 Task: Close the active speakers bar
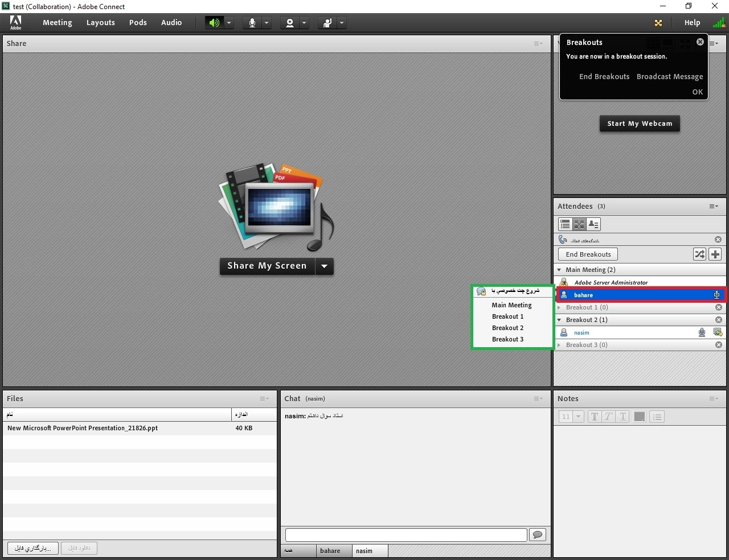(x=718, y=240)
